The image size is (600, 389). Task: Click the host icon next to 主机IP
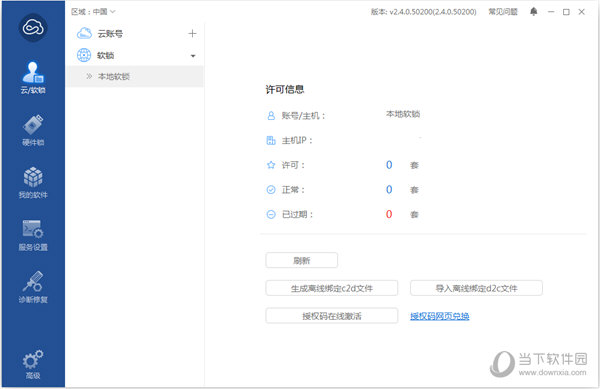click(271, 140)
